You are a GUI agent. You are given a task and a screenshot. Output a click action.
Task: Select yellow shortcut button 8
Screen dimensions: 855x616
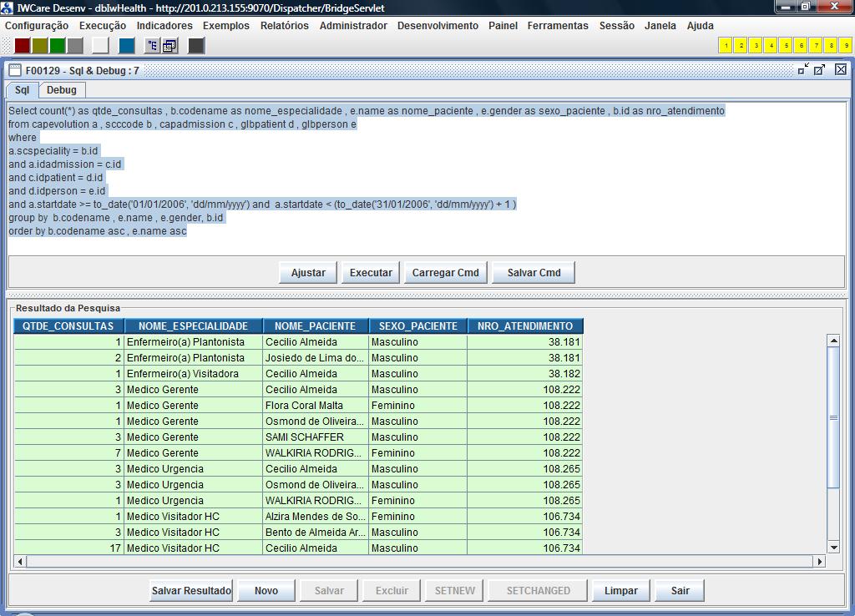pos(831,46)
